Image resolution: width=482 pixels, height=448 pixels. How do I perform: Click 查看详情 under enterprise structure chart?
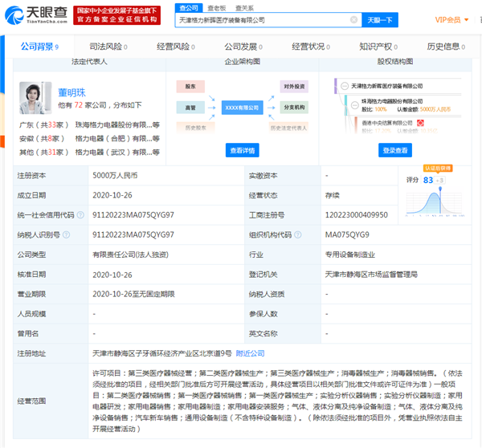(242, 150)
